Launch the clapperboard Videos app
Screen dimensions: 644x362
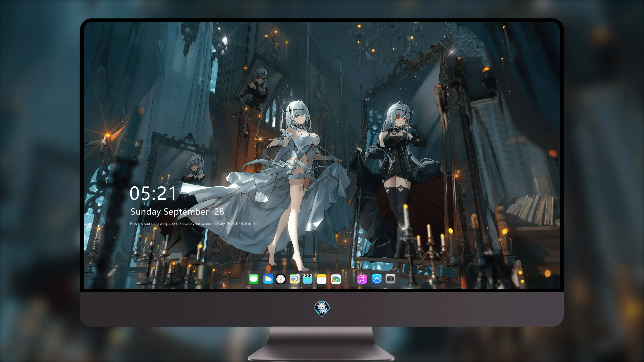[x=308, y=279]
